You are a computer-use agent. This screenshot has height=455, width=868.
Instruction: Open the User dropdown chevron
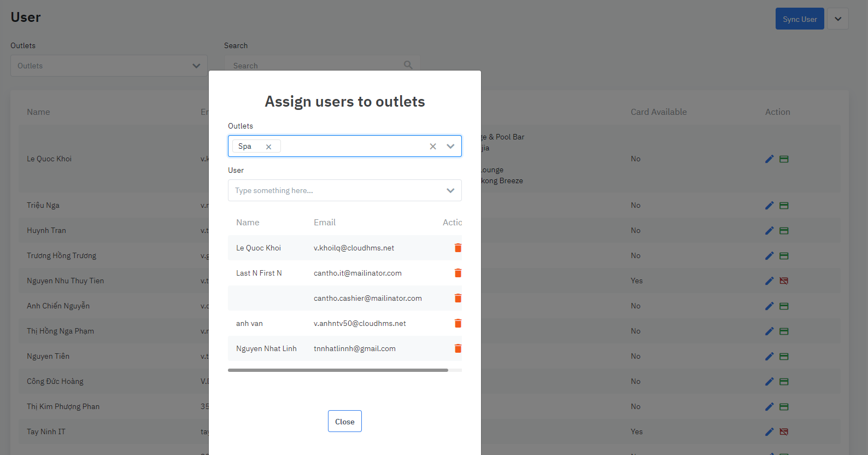(450, 191)
